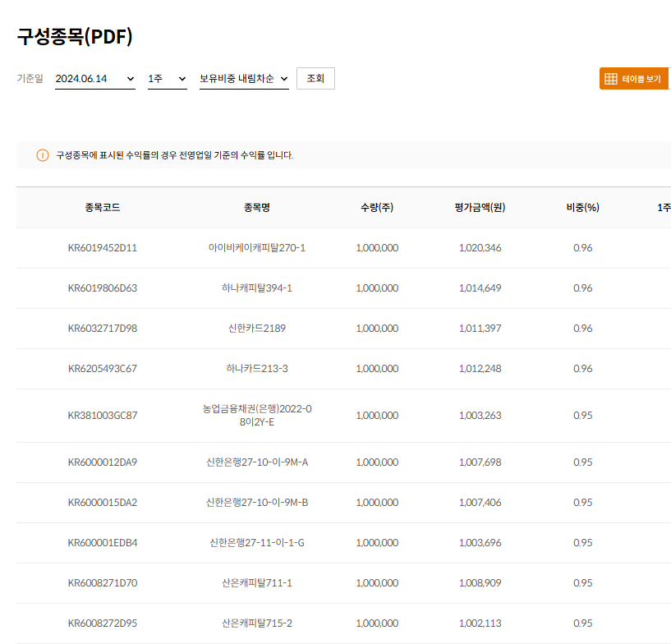Select code KR6008272D95
671x644 pixels.
point(103,623)
